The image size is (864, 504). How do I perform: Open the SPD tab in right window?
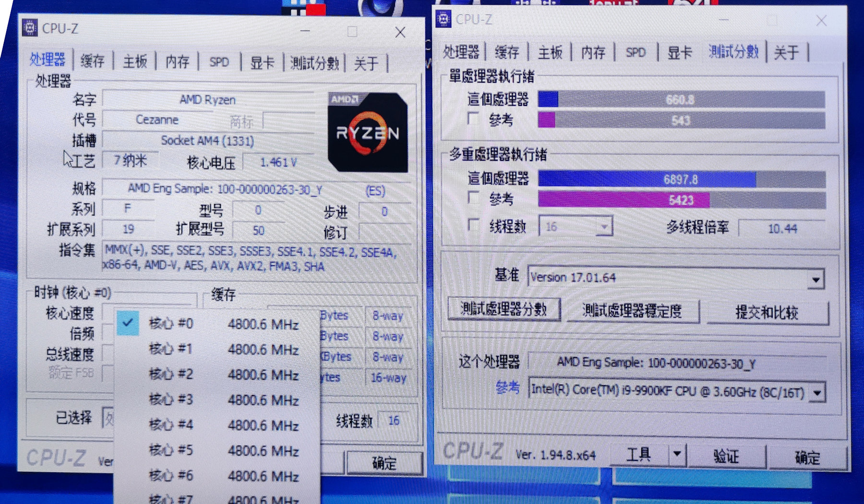point(636,52)
